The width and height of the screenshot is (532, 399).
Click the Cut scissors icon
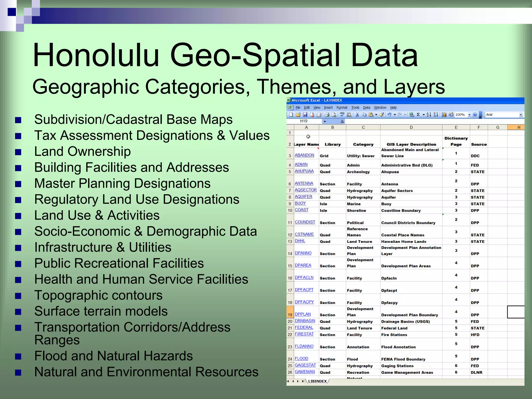pyautogui.click(x=357, y=115)
